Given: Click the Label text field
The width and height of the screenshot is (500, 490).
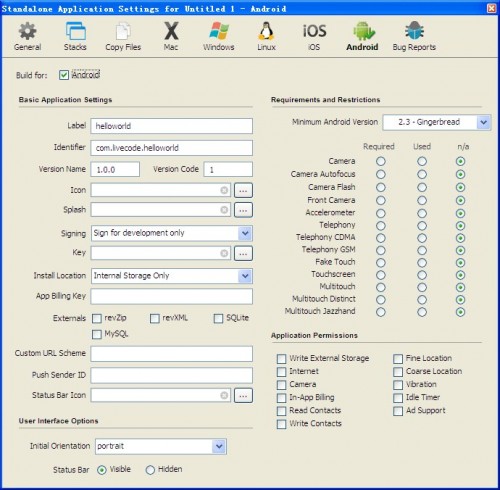Looking at the screenshot, I should tap(172, 126).
